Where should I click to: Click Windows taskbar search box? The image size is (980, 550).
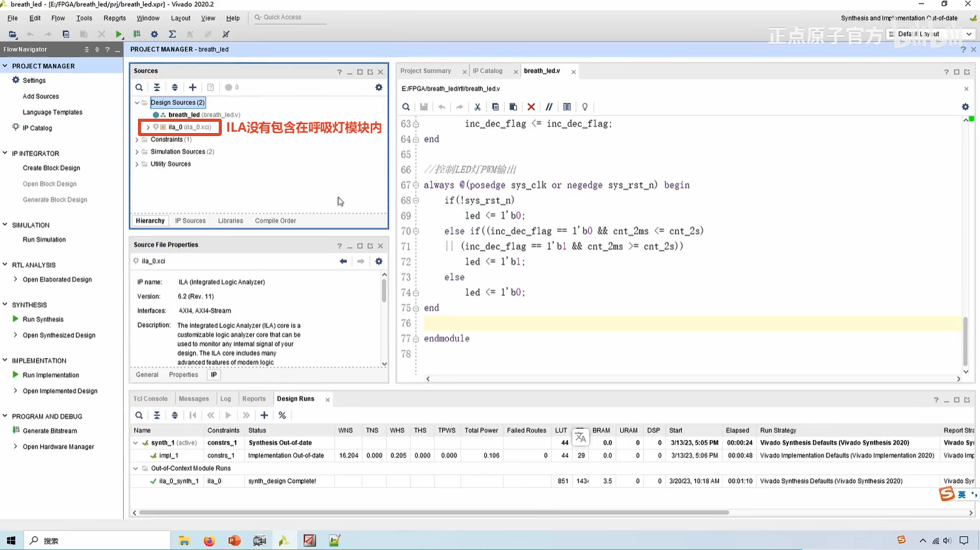[x=97, y=541]
